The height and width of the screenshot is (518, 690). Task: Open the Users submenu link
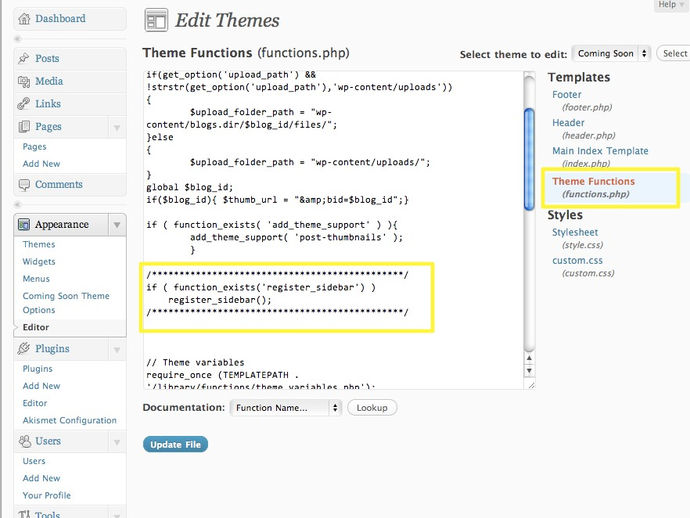click(34, 461)
